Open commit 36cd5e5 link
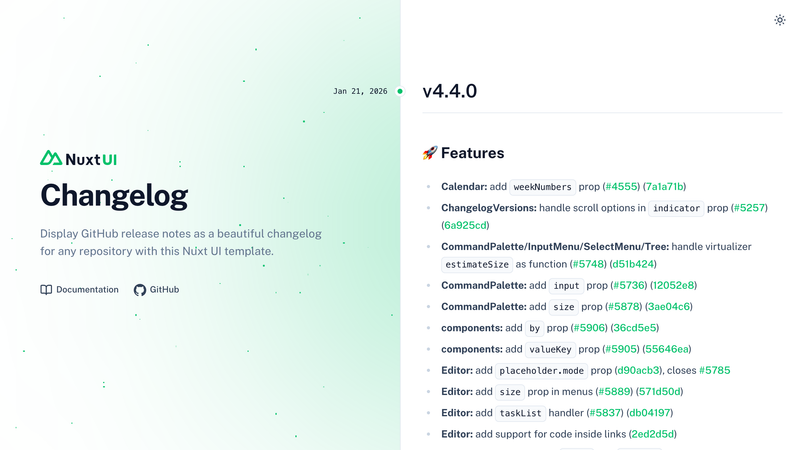This screenshot has width=800, height=450. tap(635, 328)
